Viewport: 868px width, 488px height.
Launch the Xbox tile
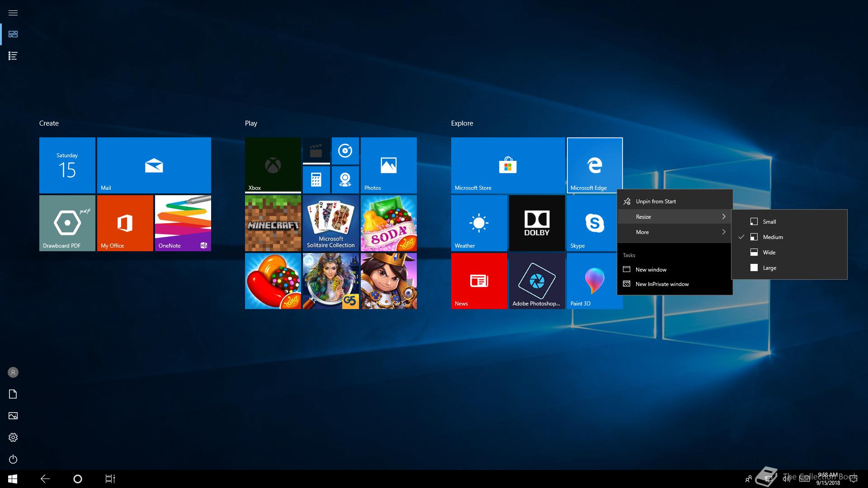click(x=273, y=165)
